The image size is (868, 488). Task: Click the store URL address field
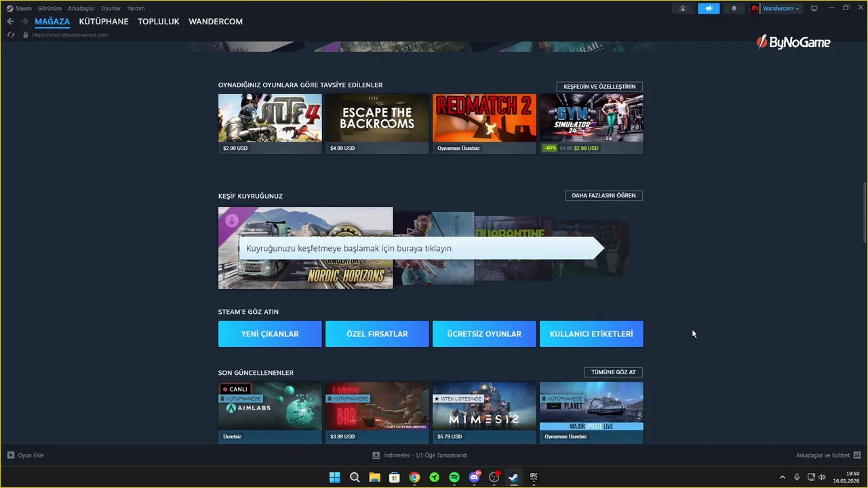(x=70, y=35)
